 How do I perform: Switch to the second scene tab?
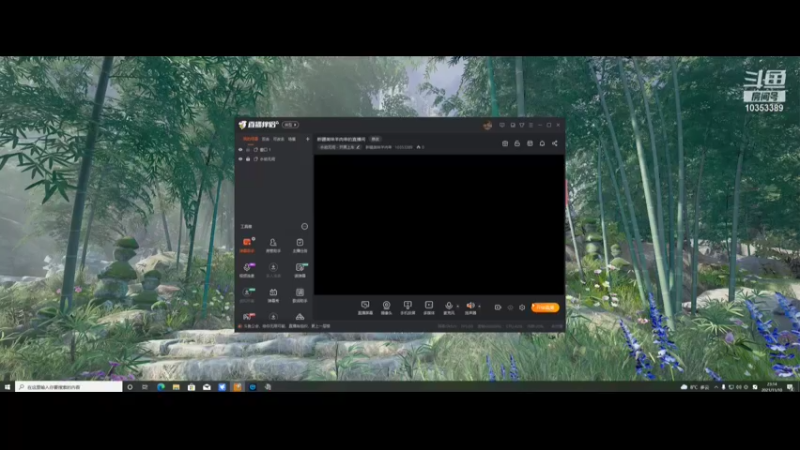coord(265,139)
